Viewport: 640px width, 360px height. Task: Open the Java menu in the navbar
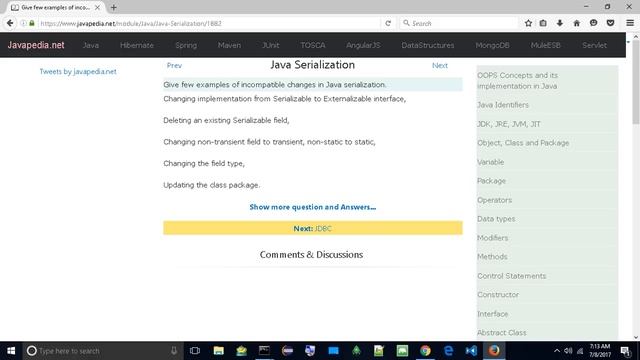(x=91, y=45)
